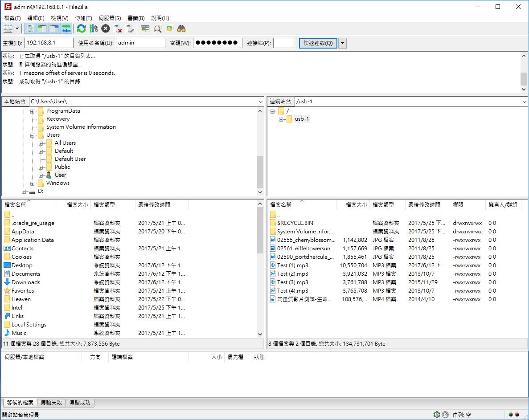Click the 連接埠 port field
This screenshot has width=529, height=420.
[283, 43]
